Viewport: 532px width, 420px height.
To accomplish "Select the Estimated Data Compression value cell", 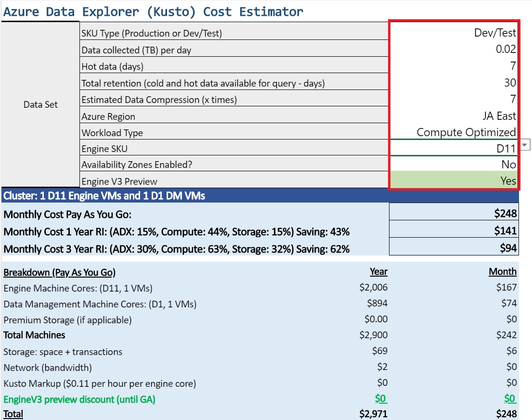I will pos(454,99).
